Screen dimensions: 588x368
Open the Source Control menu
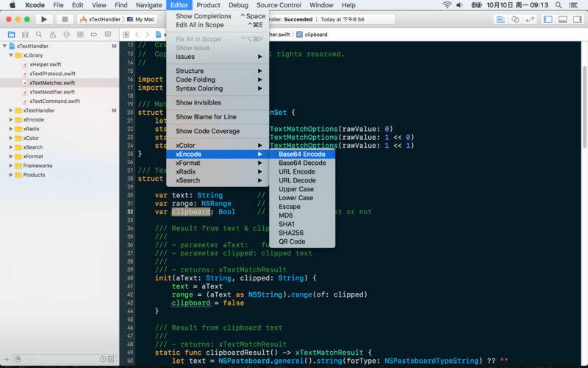279,5
